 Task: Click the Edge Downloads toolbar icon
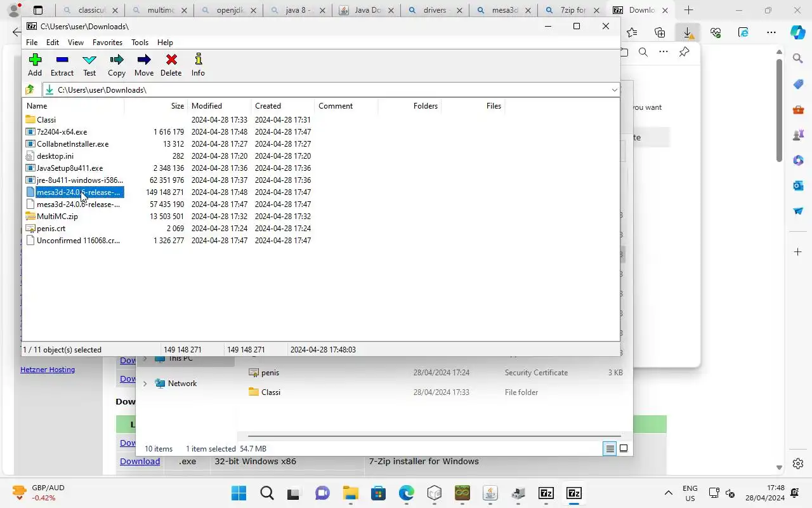click(x=688, y=32)
